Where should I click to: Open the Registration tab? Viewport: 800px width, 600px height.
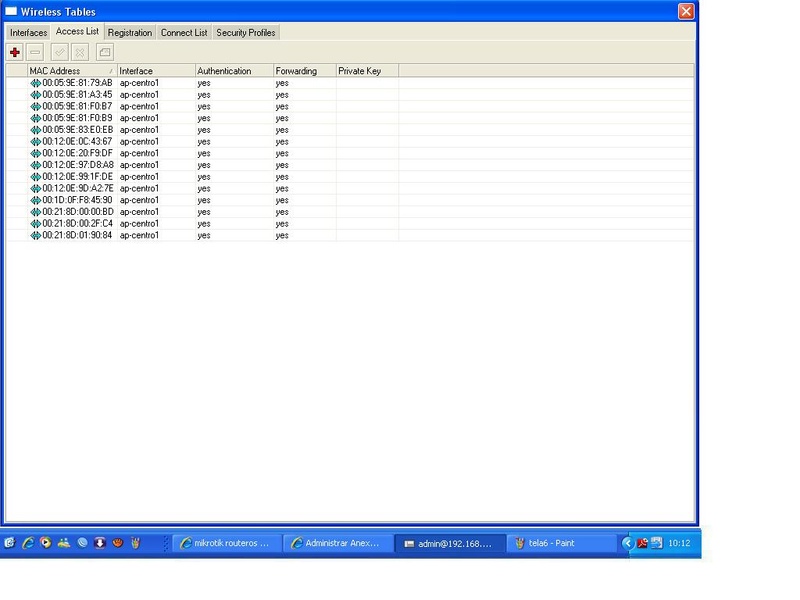[x=130, y=33]
